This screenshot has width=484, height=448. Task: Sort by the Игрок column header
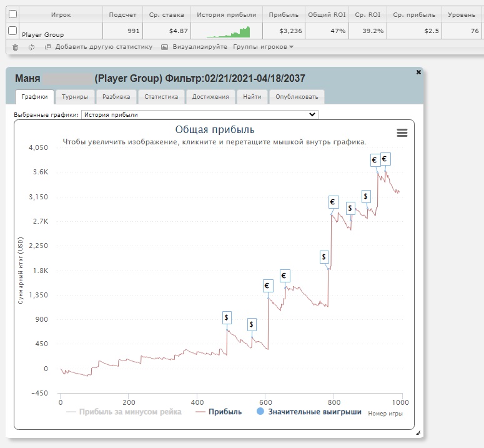point(61,14)
